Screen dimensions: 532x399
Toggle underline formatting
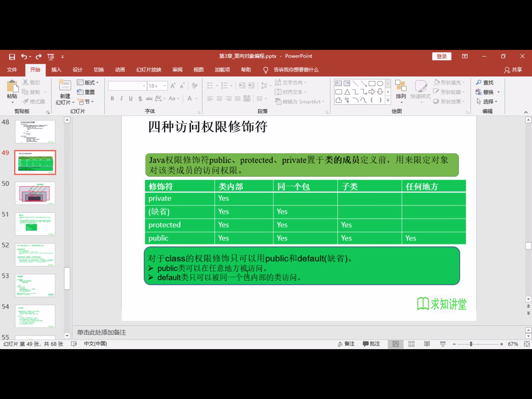pos(130,98)
